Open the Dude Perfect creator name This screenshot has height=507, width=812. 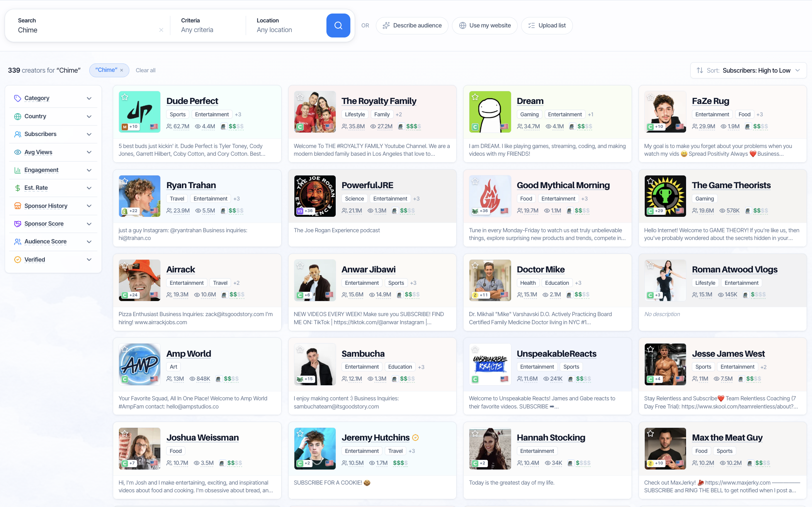coord(192,101)
